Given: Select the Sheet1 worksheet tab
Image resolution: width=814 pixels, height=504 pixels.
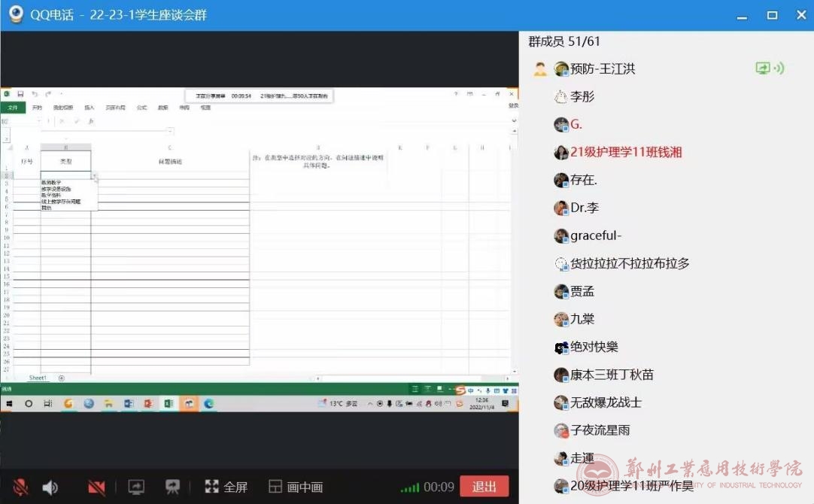Looking at the screenshot, I should click(38, 378).
